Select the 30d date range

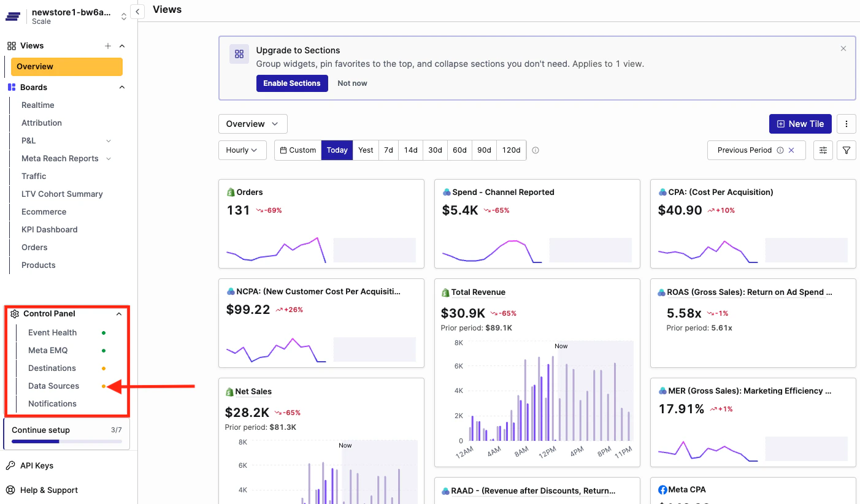coord(436,150)
